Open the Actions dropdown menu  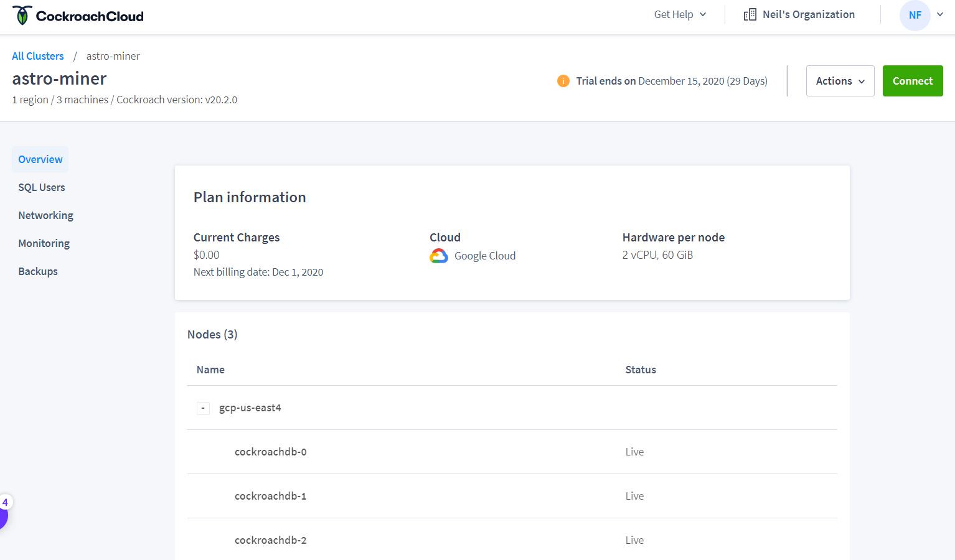click(840, 81)
